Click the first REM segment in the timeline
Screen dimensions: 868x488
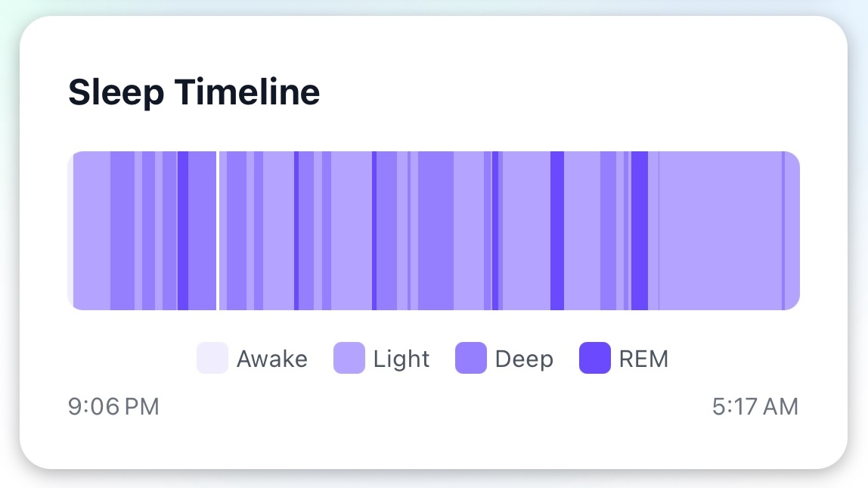pos(182,231)
